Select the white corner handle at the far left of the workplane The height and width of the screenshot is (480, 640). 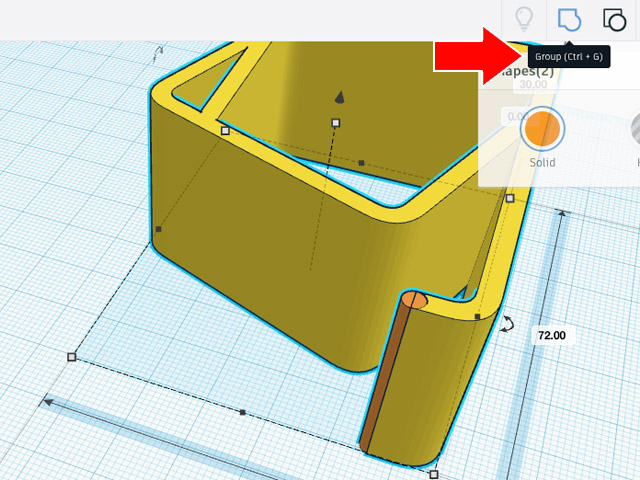coord(71,356)
